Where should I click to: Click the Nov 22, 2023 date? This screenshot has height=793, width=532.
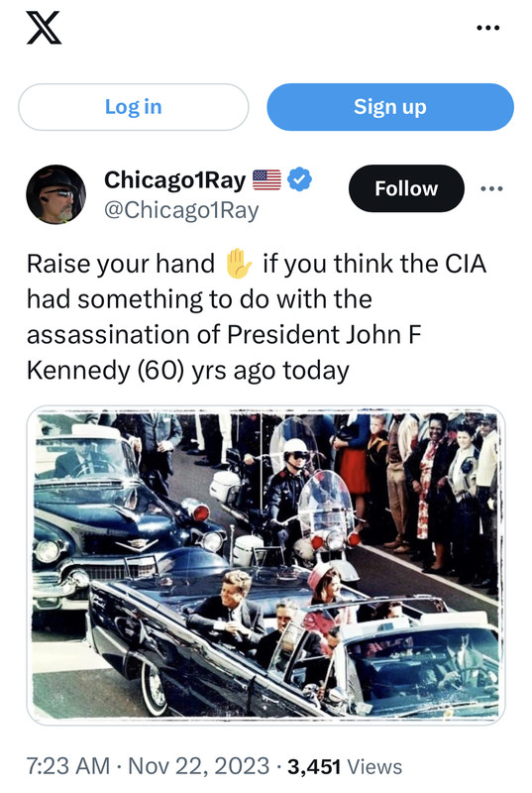(198, 765)
